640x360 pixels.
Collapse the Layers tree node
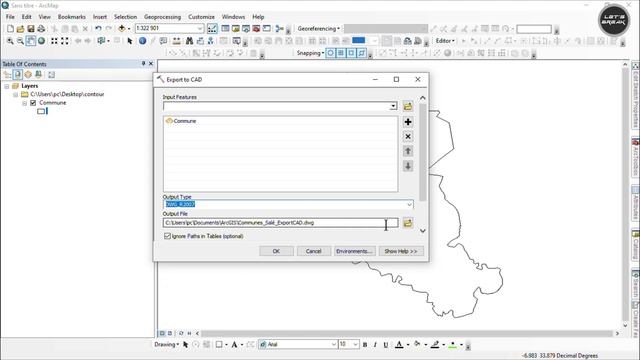7,86
